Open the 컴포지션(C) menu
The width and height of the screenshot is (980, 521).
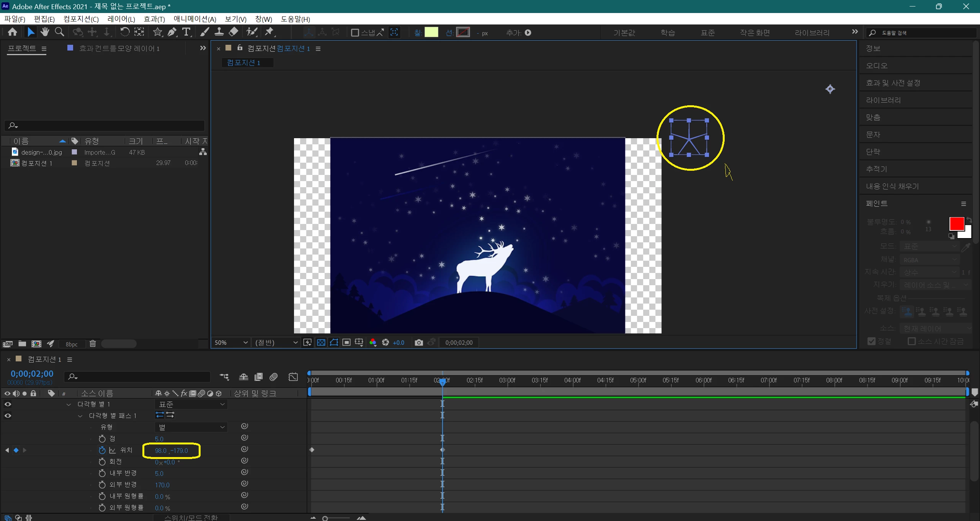(x=81, y=19)
